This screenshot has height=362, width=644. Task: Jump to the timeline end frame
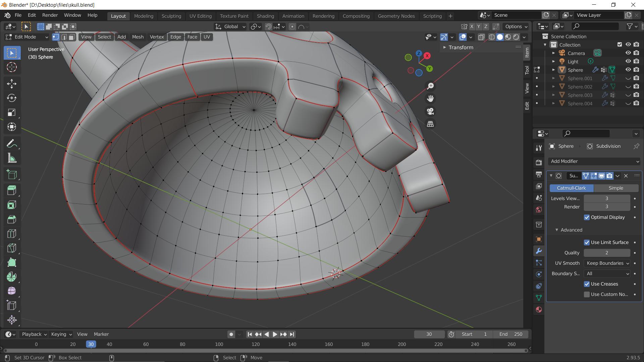point(292,334)
